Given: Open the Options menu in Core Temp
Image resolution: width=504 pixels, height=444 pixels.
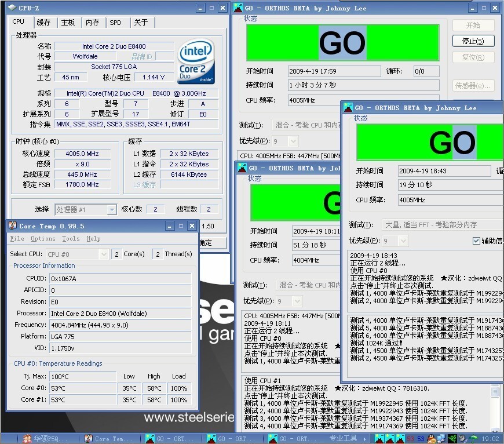Looking at the screenshot, I should tap(43, 238).
